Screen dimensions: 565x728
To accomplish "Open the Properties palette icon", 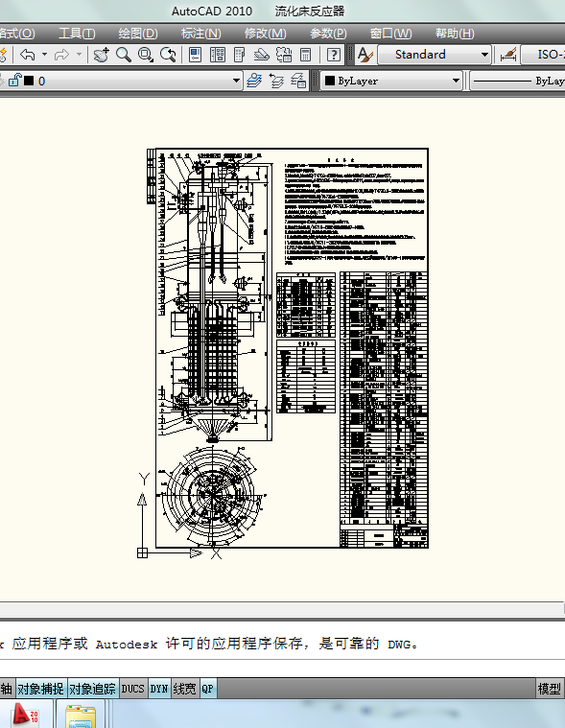I will pos(195,55).
